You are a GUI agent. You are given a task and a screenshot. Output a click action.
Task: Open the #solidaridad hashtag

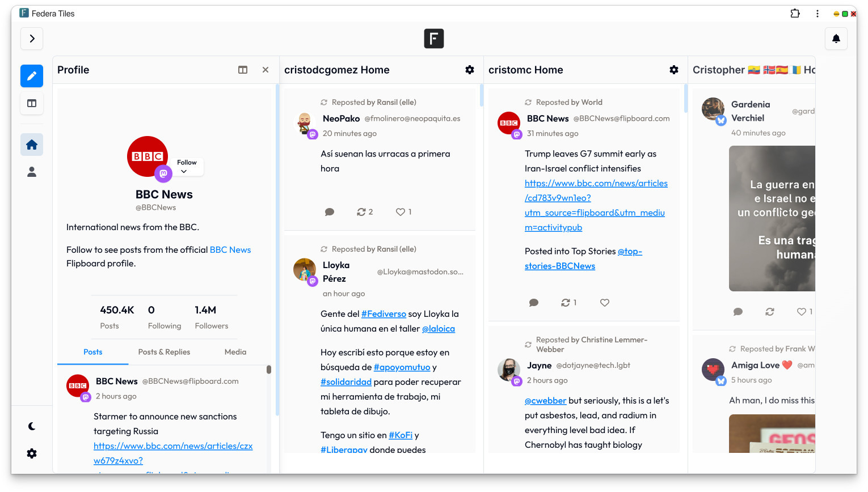tap(346, 382)
